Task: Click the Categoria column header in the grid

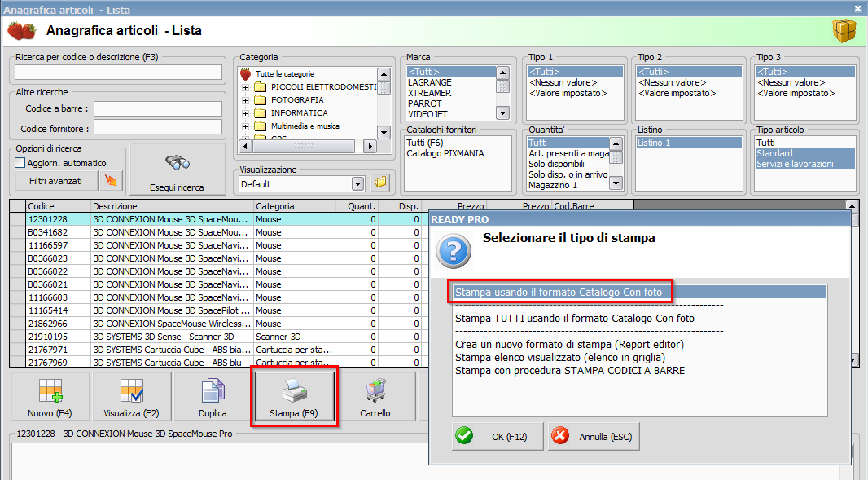Action: [x=295, y=206]
